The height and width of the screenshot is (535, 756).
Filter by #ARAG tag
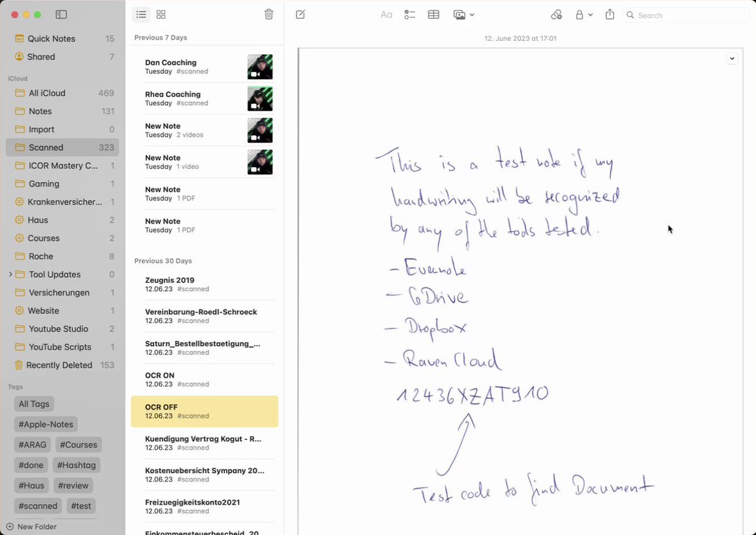click(x=33, y=444)
